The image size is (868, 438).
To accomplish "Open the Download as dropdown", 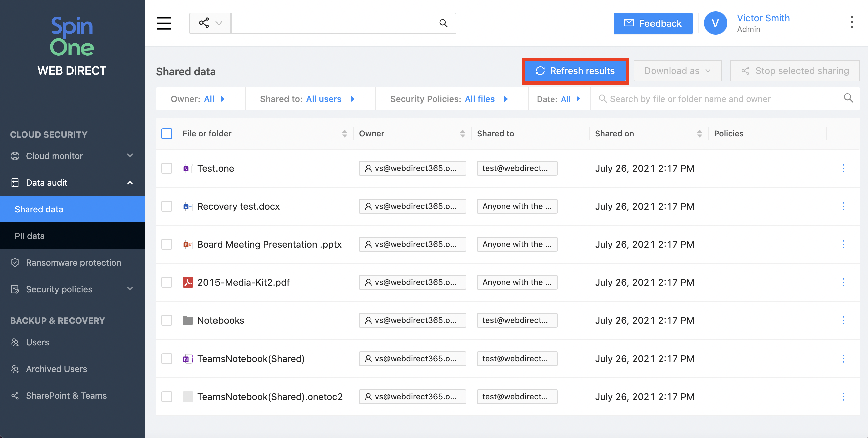I will [x=677, y=71].
